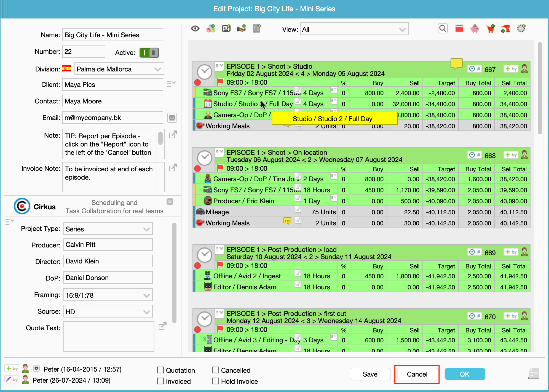The image size is (549, 392).
Task: Toggle the Active switch
Action: click(x=149, y=52)
